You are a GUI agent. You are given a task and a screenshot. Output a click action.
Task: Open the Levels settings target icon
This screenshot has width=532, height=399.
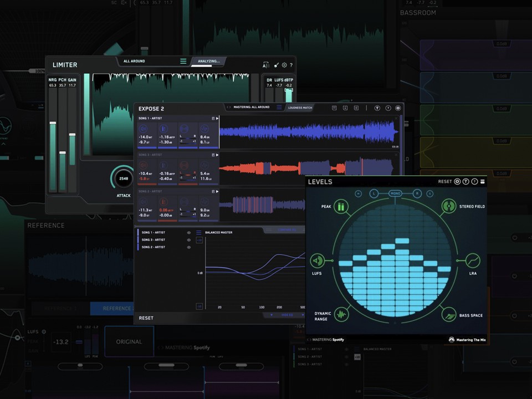(457, 182)
